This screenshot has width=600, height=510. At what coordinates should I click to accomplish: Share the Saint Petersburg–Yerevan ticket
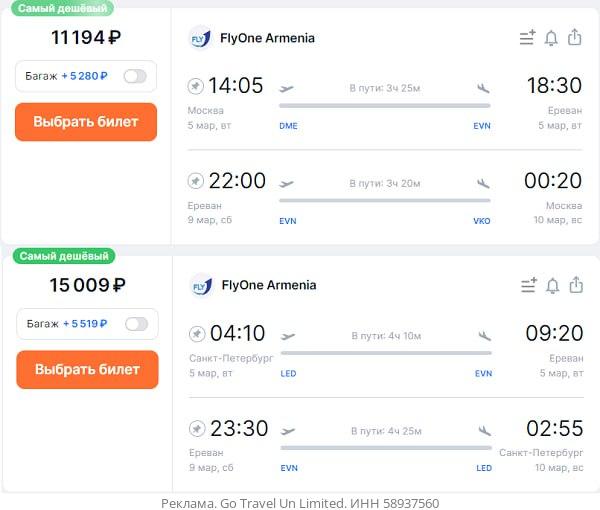point(576,286)
